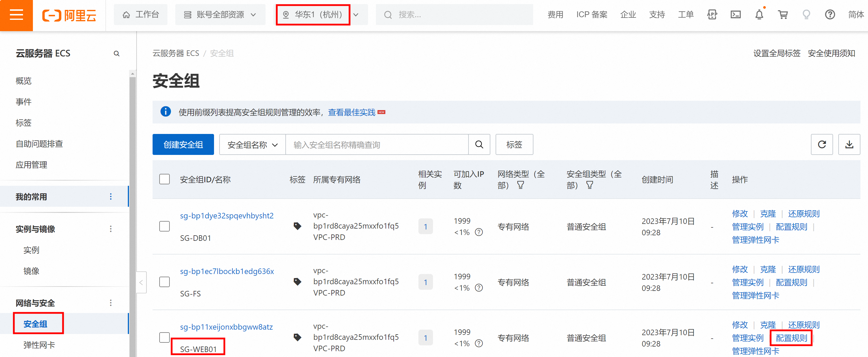The height and width of the screenshot is (357, 868).
Task: Click IP count help icon in SG-DB01 row
Action: point(479,232)
